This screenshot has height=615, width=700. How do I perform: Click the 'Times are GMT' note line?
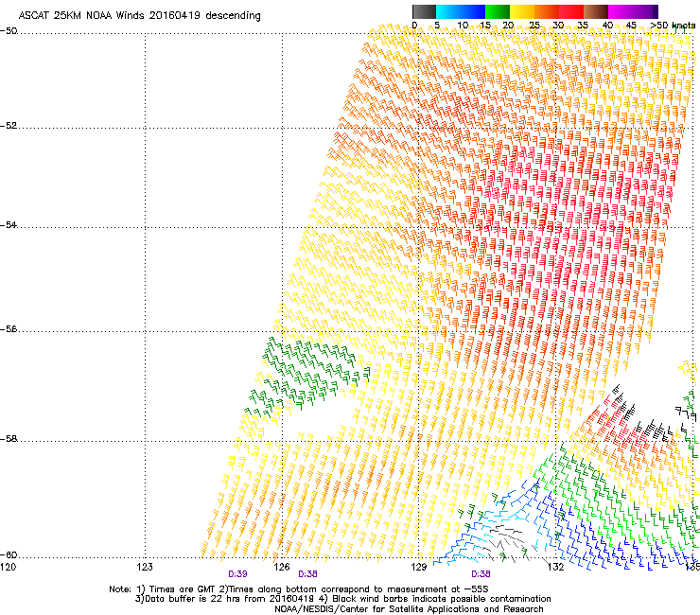coord(299,589)
